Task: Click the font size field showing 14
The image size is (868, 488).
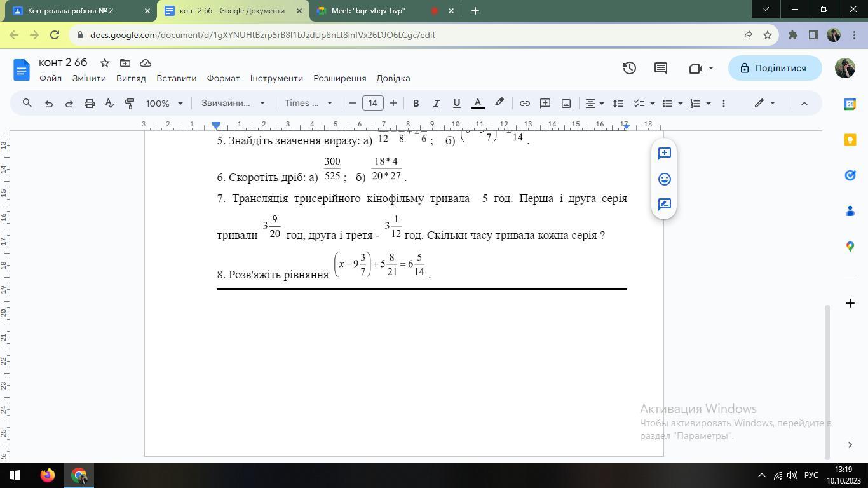Action: (x=372, y=104)
